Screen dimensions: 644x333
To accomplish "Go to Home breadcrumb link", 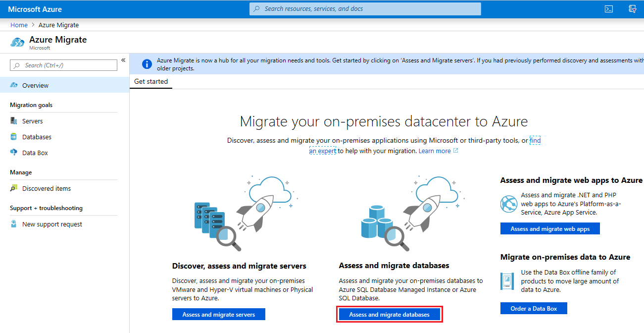I will coord(19,25).
